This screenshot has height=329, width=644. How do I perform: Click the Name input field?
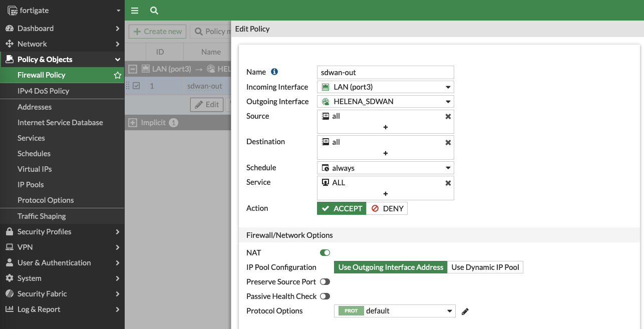point(386,72)
